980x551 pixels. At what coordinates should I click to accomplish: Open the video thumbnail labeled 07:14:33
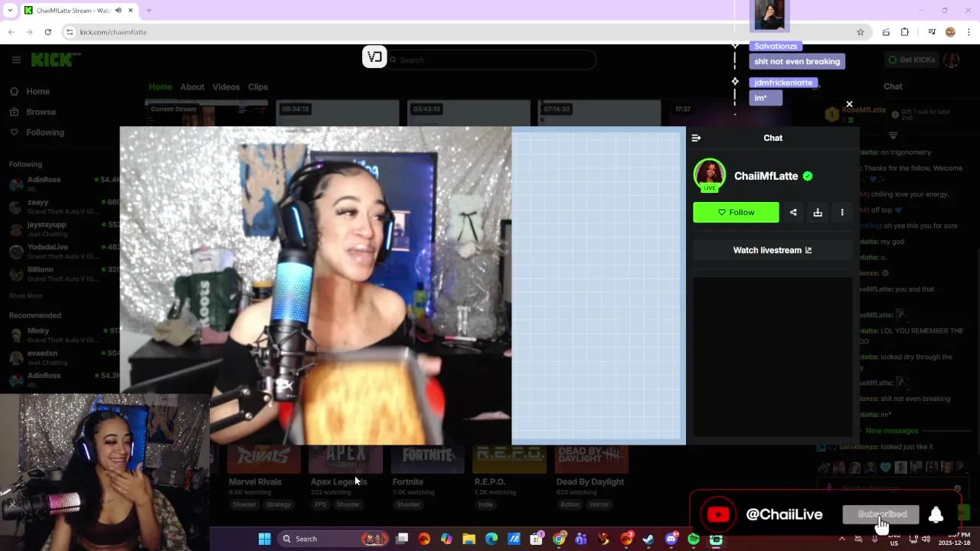(x=599, y=112)
